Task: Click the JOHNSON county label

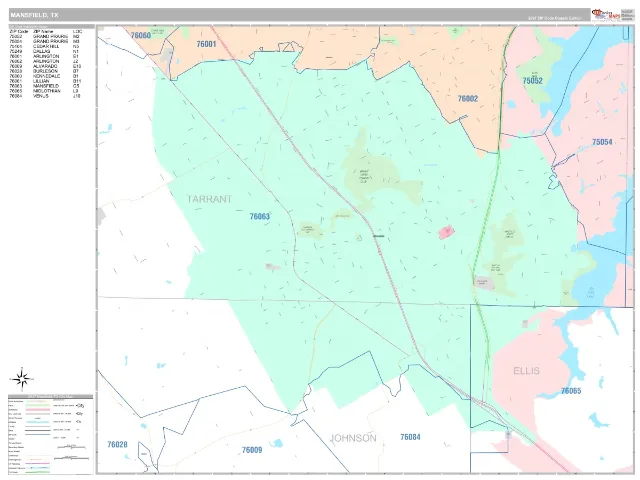Action: 353,438
